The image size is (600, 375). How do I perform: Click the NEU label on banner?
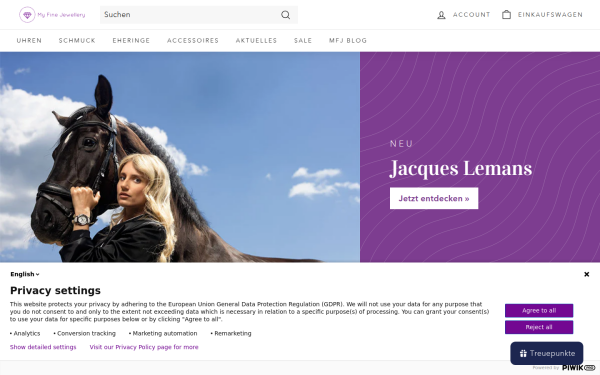[x=401, y=144]
